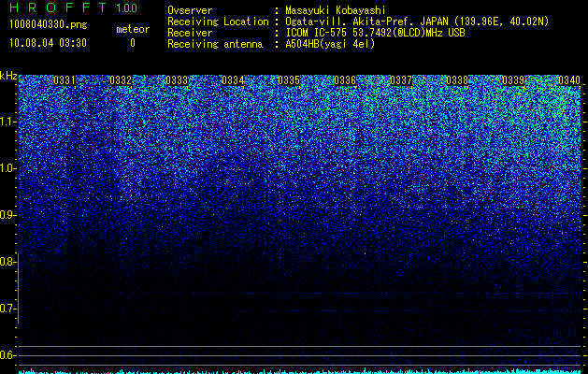Click the 0331 time marker
The height and width of the screenshot is (374, 588).
point(65,80)
